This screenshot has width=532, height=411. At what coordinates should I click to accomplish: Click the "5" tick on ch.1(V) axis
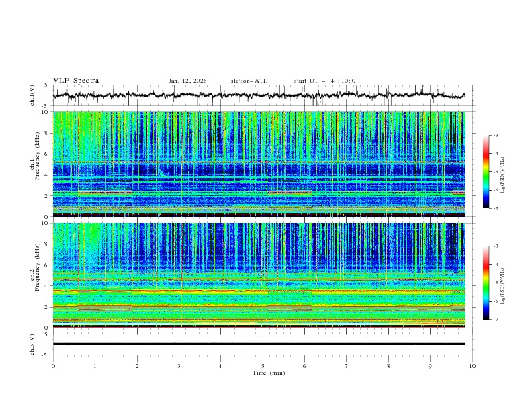pyautogui.click(x=47, y=85)
